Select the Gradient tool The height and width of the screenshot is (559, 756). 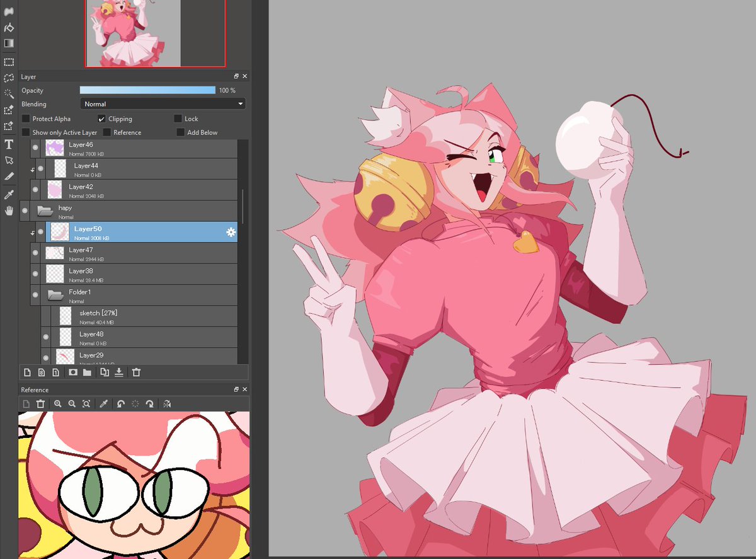click(9, 43)
